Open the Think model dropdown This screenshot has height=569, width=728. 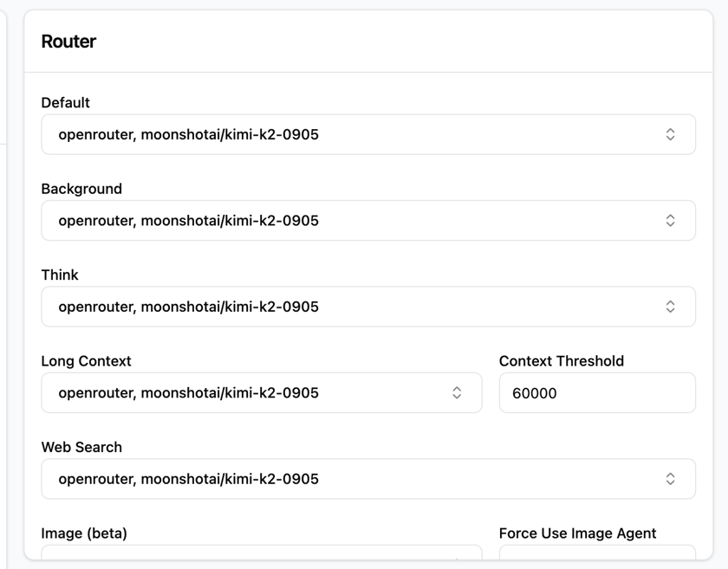coord(368,307)
